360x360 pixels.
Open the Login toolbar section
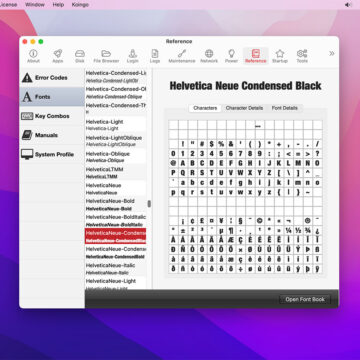(x=133, y=56)
